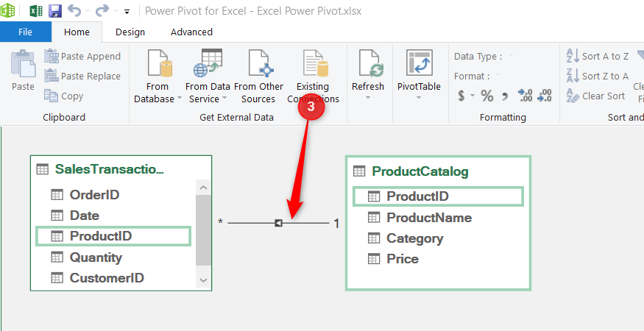
Task: Apply thousands separator comma format
Action: (505, 97)
